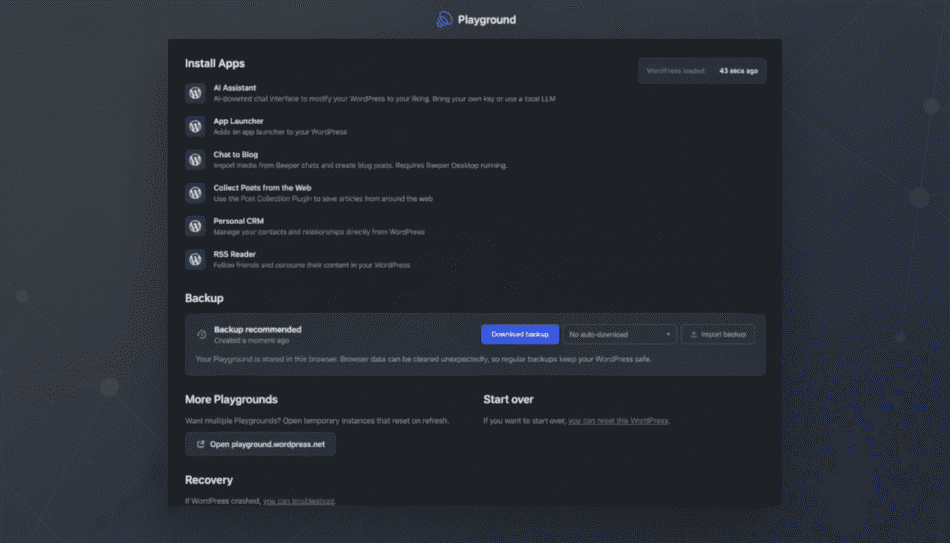Choose the Chat to Blog app title
950x543 pixels.
click(237, 154)
